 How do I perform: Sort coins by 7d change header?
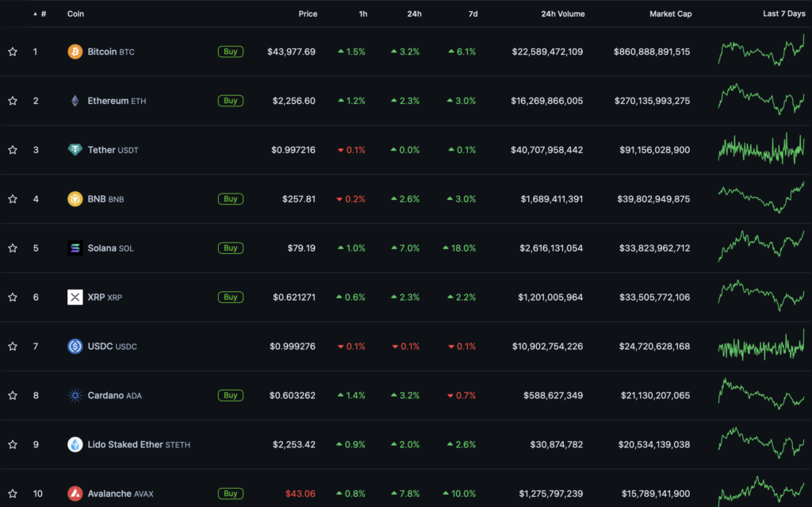coord(473,13)
